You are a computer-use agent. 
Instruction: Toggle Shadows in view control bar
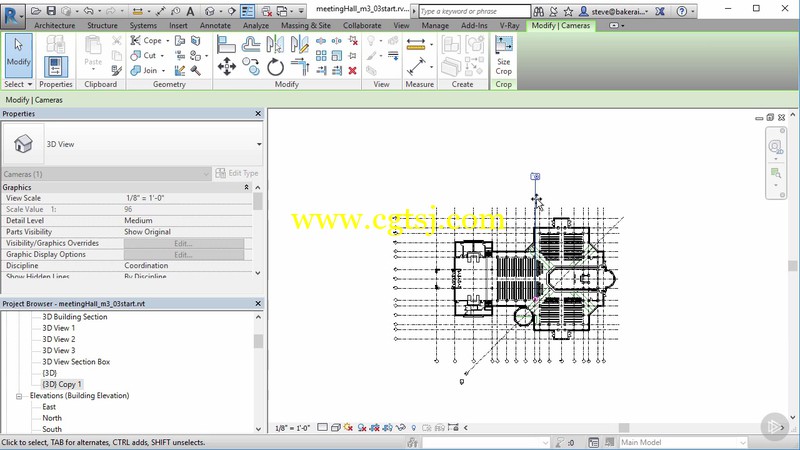coord(362,428)
